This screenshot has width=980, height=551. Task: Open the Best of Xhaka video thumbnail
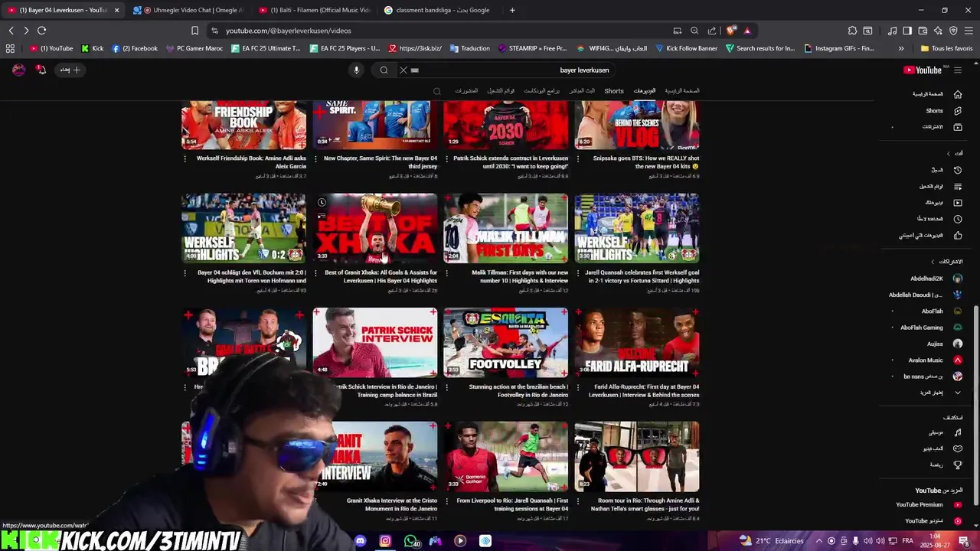click(375, 228)
